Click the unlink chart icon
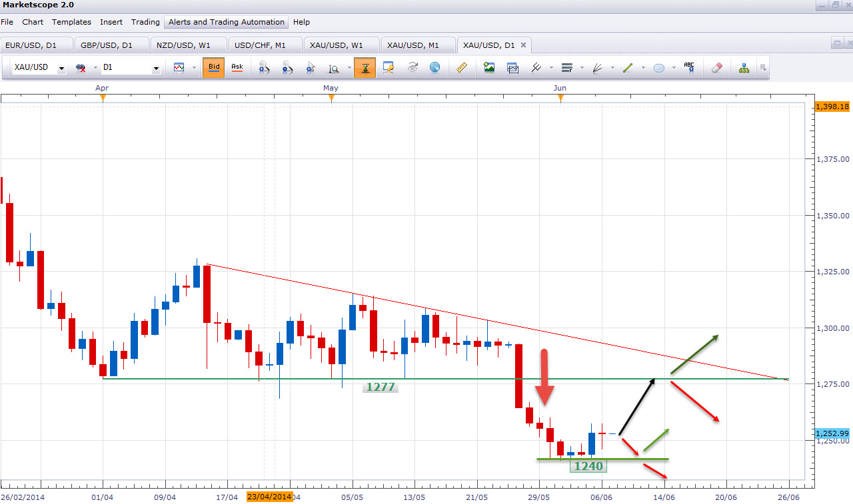Viewport: 853px width, 504px height. coord(81,68)
